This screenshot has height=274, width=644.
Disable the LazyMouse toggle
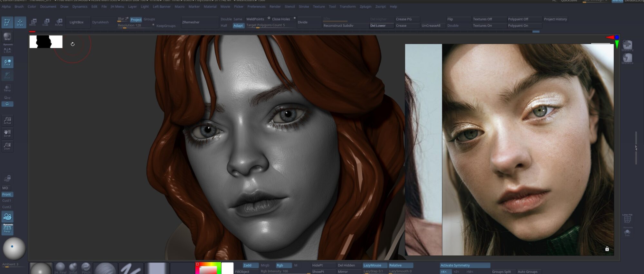click(x=375, y=265)
